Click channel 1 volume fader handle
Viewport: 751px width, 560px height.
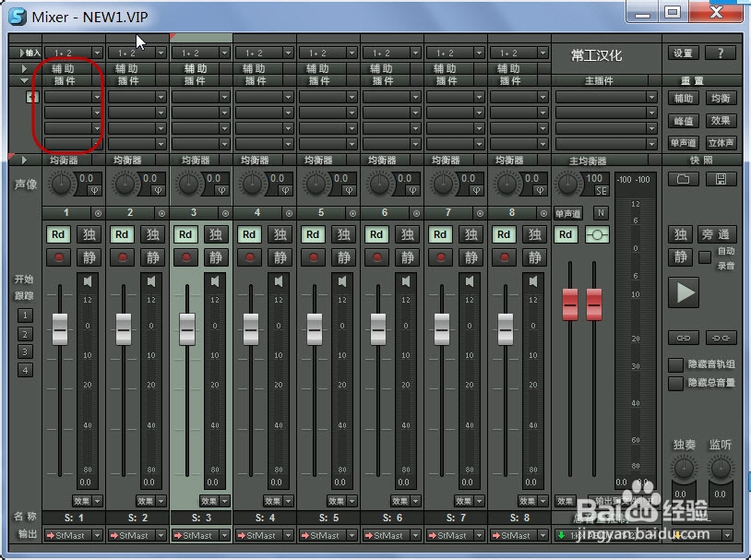(x=60, y=329)
